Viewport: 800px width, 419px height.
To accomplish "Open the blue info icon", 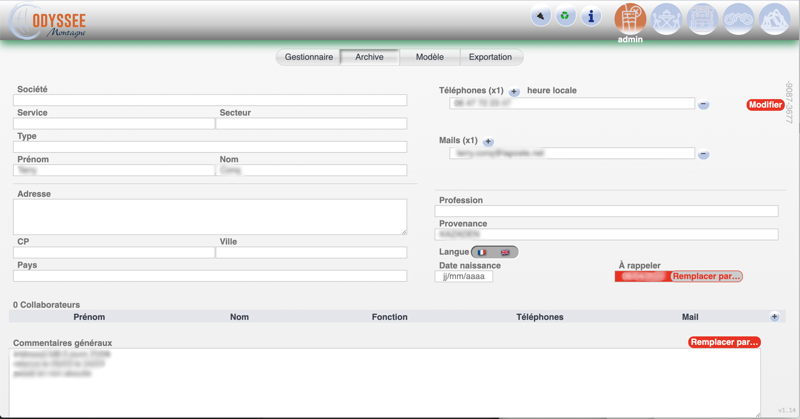I will point(591,16).
